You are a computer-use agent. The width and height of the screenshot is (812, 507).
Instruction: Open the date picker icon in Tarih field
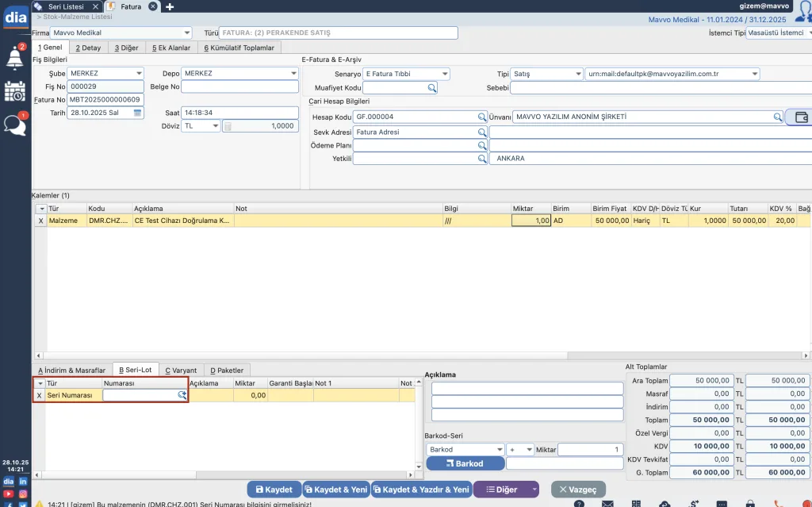[138, 113]
